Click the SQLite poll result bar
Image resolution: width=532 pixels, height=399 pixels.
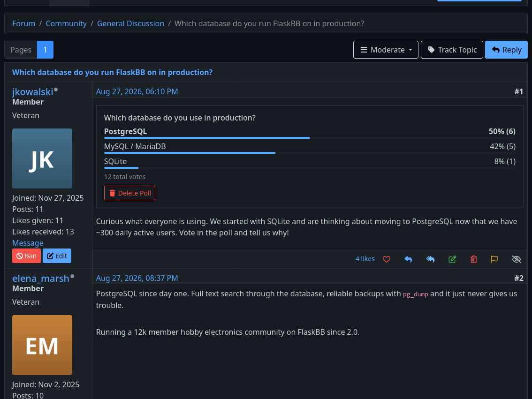(310, 168)
